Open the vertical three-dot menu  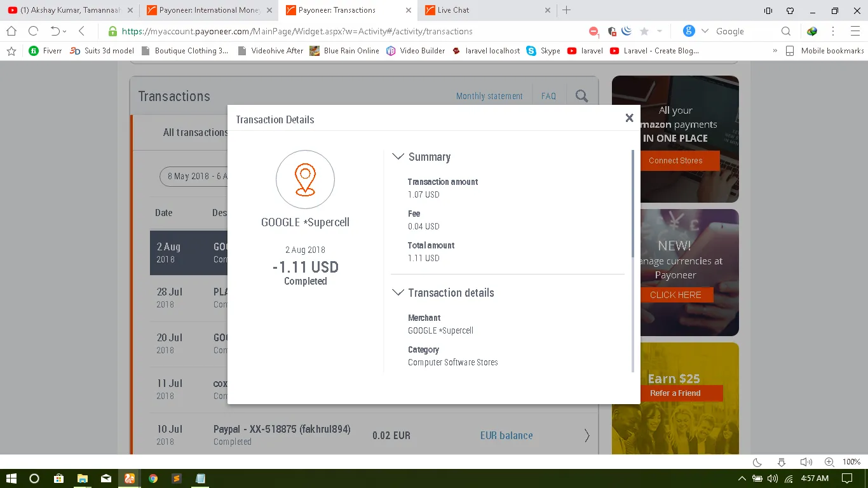(x=833, y=31)
